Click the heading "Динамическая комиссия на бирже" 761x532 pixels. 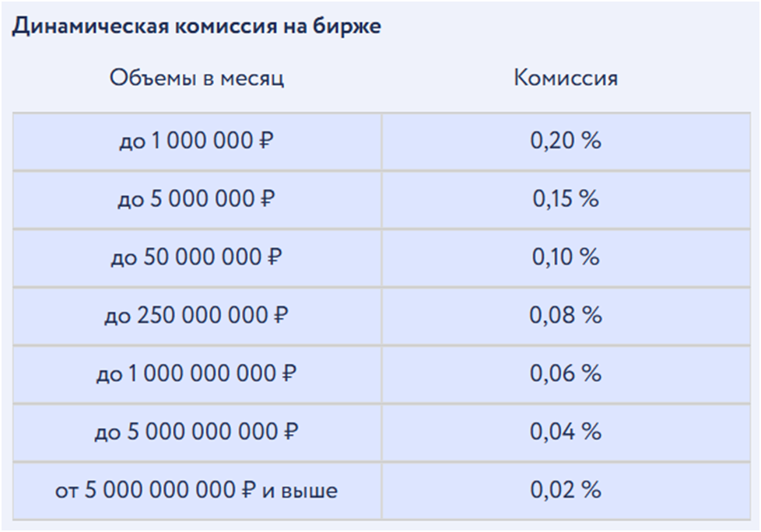(196, 26)
